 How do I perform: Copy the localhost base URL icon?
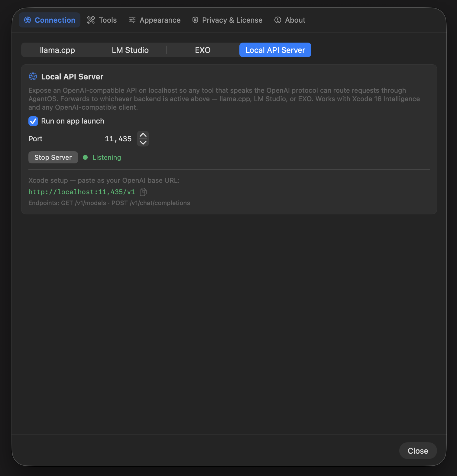coord(143,192)
